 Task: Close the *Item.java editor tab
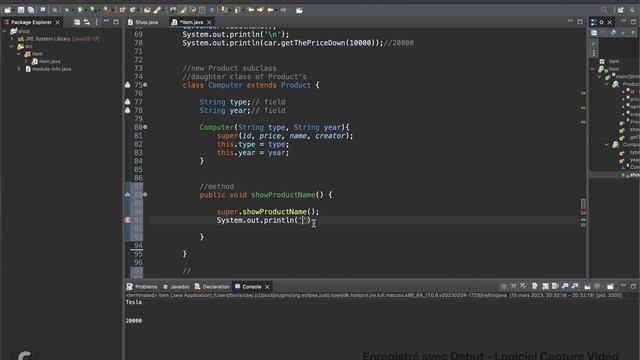tap(209, 22)
